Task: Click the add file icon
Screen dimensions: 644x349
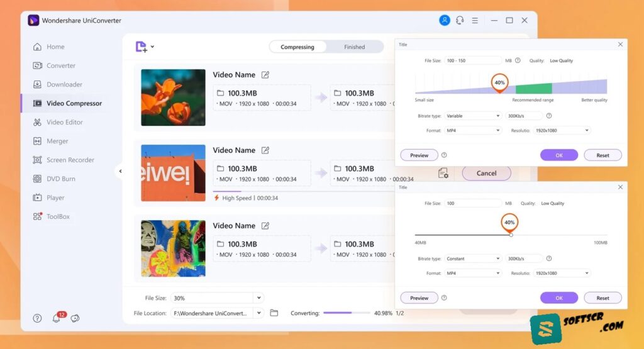Action: pos(141,47)
